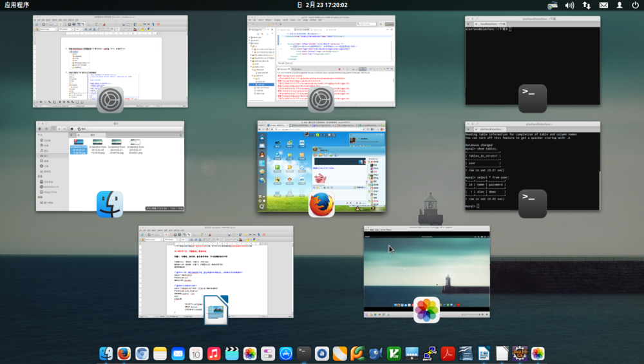Open the Calendar icon in the dock
644x364 pixels.
pyautogui.click(x=196, y=354)
